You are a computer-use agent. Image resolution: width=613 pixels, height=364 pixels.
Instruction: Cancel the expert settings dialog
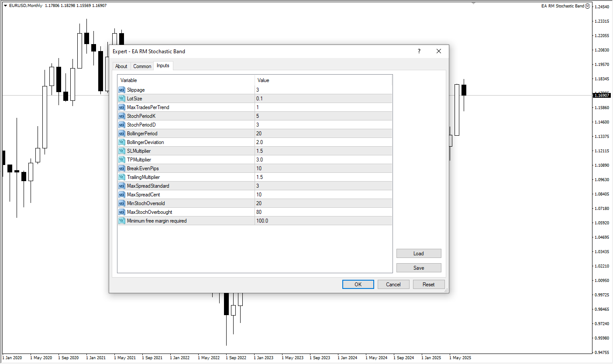[x=393, y=285]
